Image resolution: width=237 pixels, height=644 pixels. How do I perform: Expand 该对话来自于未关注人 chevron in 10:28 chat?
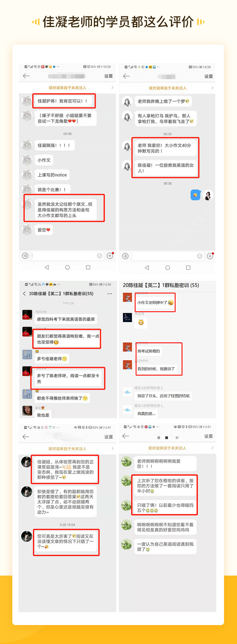pyautogui.click(x=112, y=88)
